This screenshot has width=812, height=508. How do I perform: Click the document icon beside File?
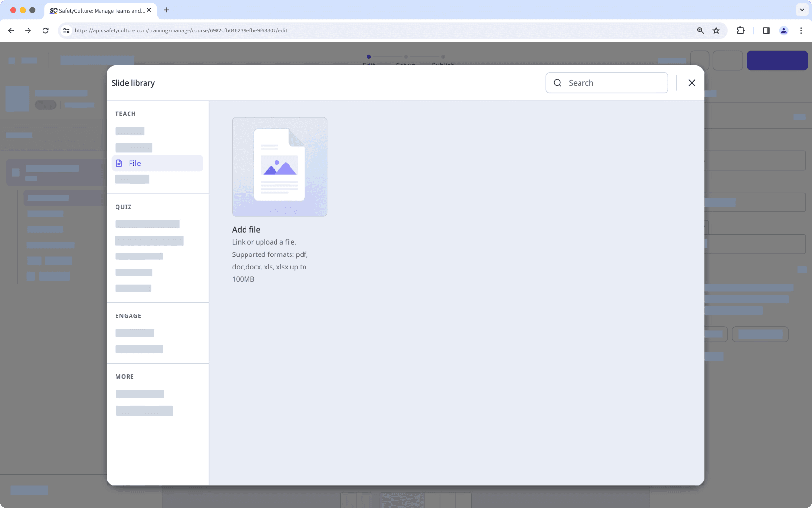pos(119,163)
